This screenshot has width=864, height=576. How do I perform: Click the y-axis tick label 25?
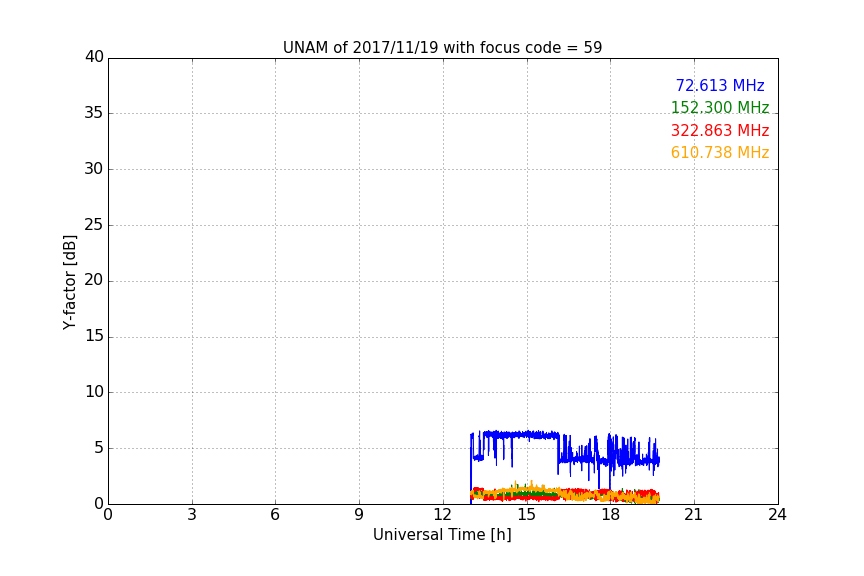tap(94, 224)
